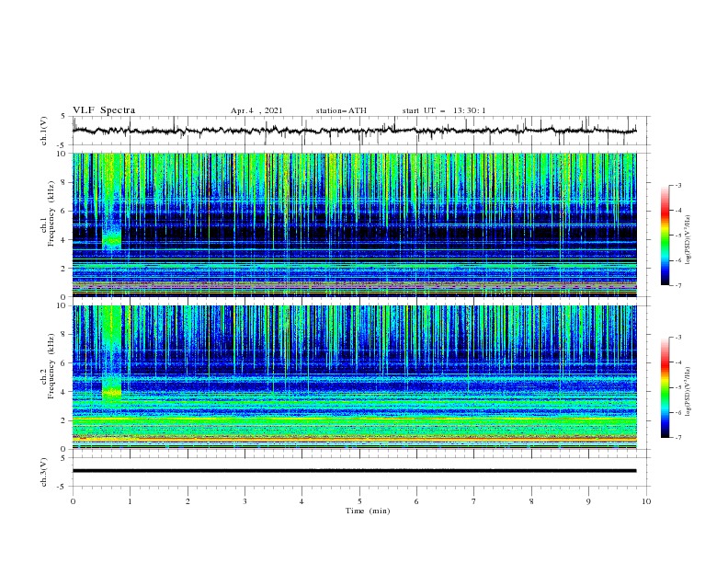Click the "-7" tick on the ch.2 color bar
This screenshot has width=728, height=563.
coord(678,438)
